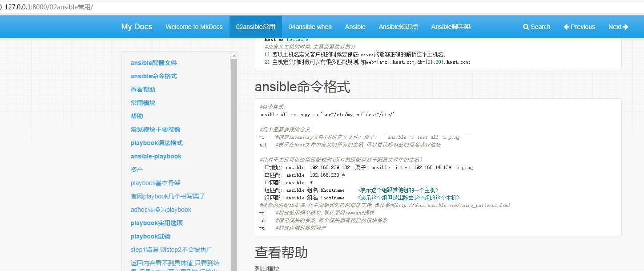Click the browser address bar URL
Image resolution: width=644 pixels, height=271 pixels.
pos(49,7)
